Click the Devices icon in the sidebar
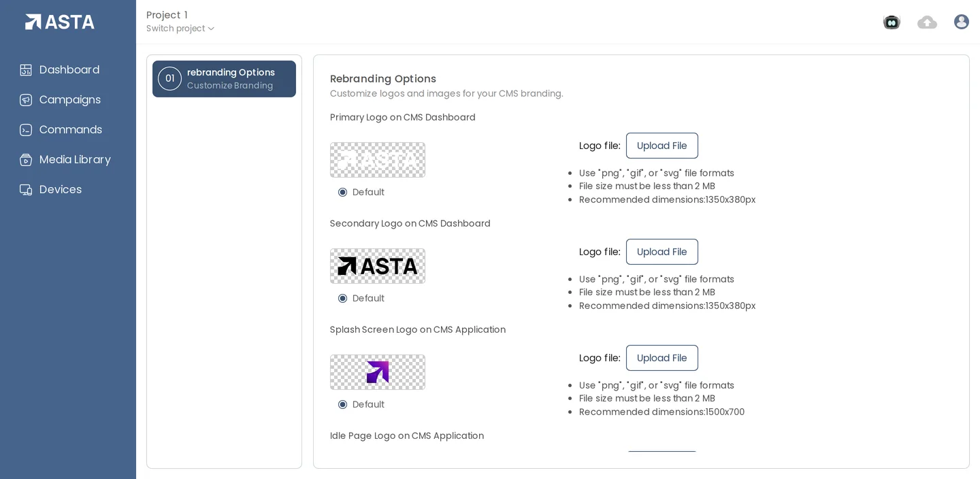The height and width of the screenshot is (479, 980). point(26,190)
